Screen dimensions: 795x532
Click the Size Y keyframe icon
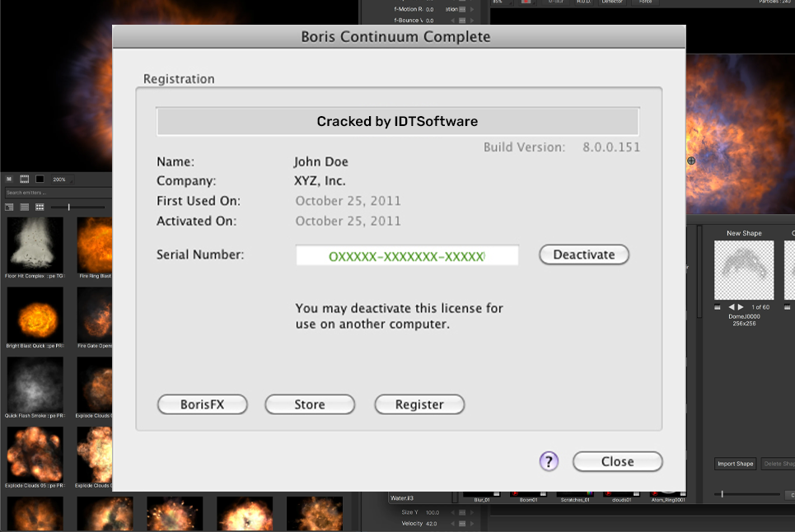tap(462, 512)
